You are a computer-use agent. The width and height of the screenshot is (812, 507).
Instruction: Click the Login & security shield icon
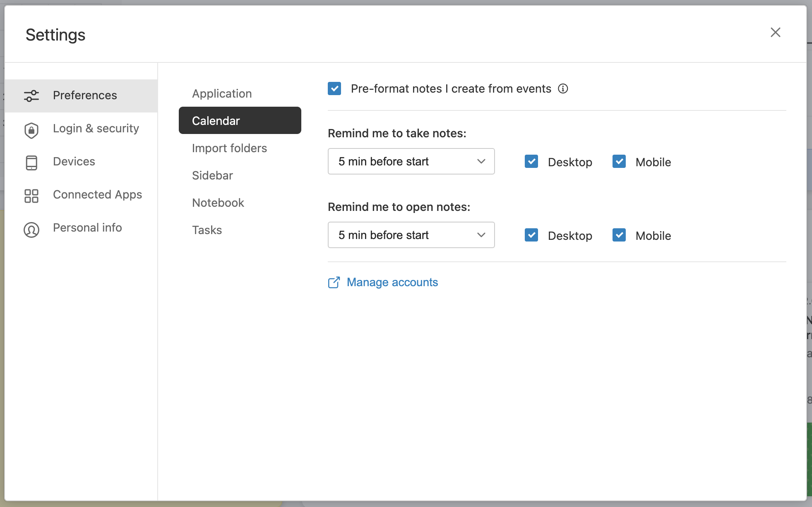[x=31, y=130]
